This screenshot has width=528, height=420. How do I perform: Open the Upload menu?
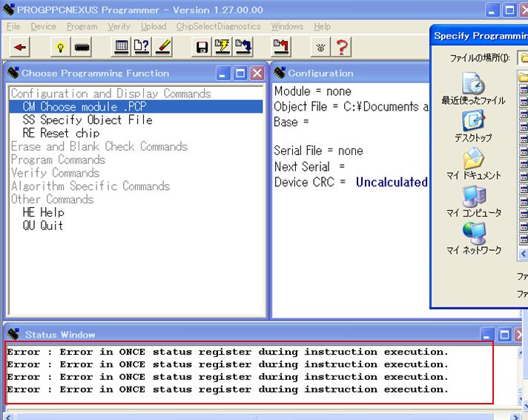click(x=154, y=26)
